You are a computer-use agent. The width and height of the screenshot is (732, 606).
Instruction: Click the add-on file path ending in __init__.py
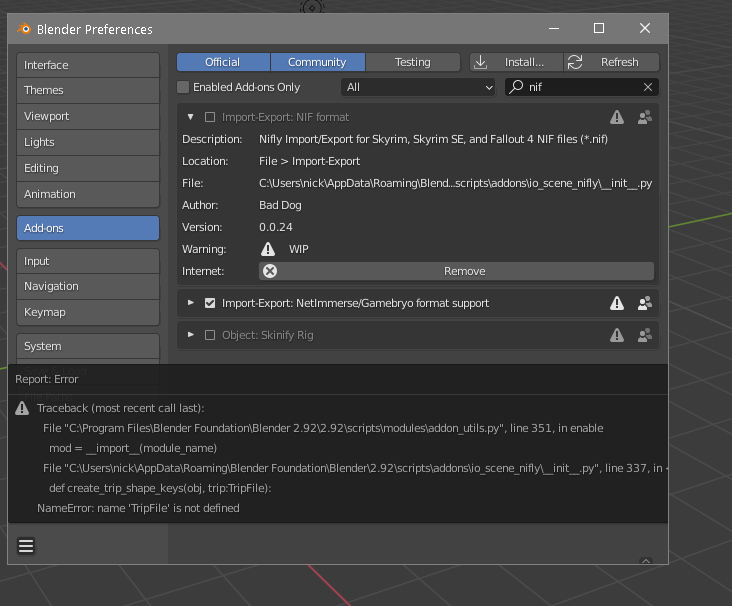tap(455, 183)
